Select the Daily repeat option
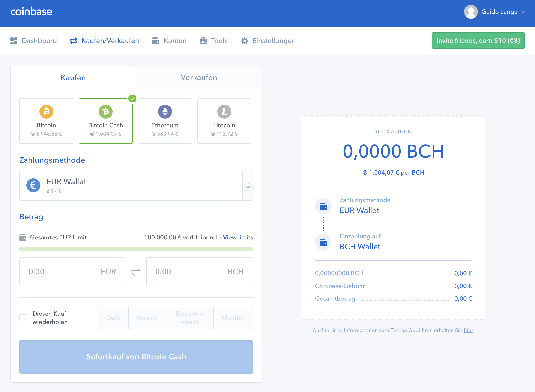535x392 pixels. point(113,318)
